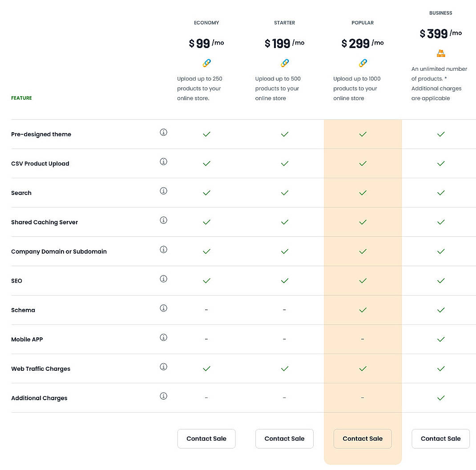The image size is (476, 470).
Task: Click Contact Sale under the Popular plan
Action: [363, 438]
